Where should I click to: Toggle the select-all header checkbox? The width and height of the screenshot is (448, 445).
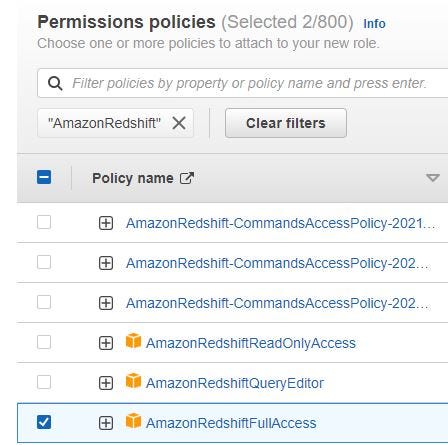44,177
